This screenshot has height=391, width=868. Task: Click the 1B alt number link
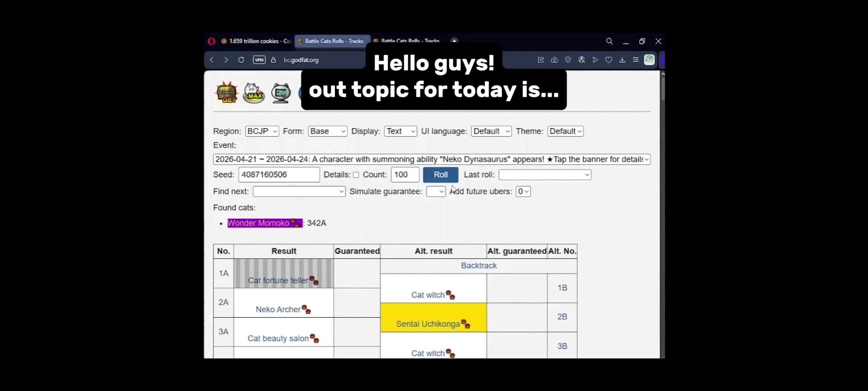(562, 288)
